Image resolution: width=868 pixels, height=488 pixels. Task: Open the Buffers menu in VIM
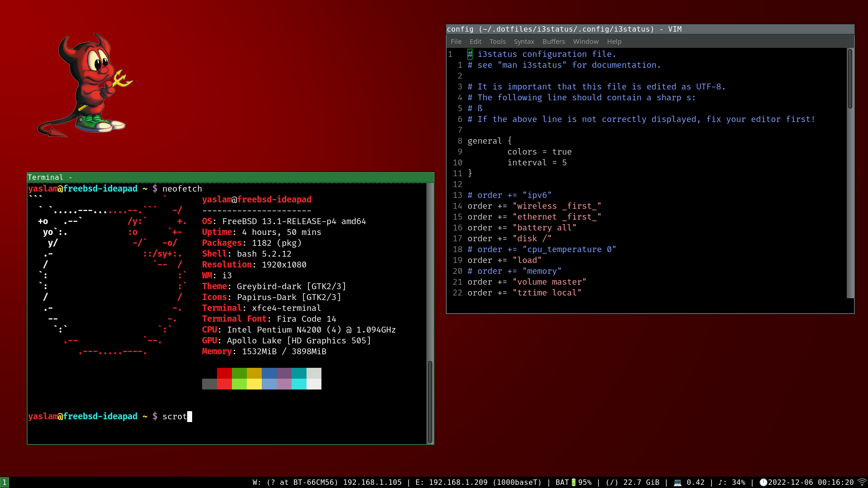(x=553, y=42)
